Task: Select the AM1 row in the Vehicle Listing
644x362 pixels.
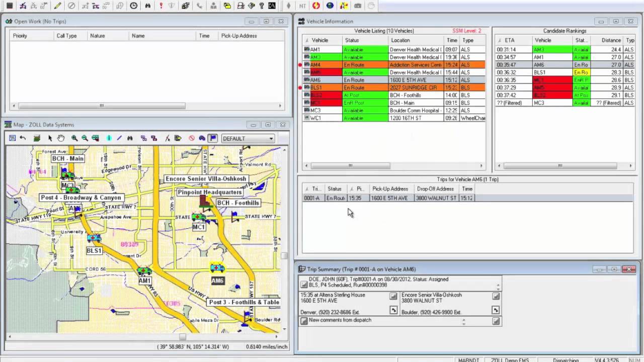Action: 394,50
